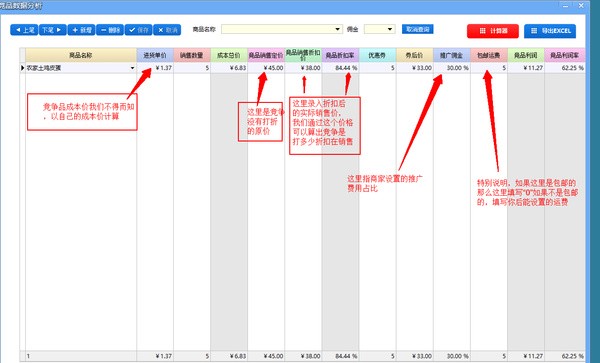Click the 优惠券 column header

(x=377, y=55)
